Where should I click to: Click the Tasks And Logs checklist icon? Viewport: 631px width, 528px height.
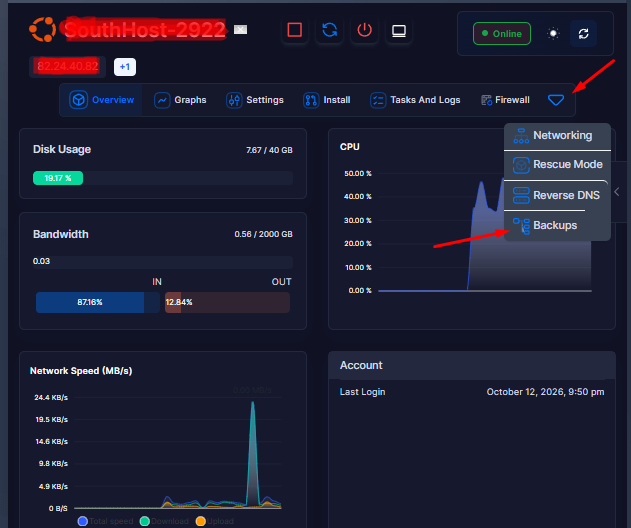(378, 100)
